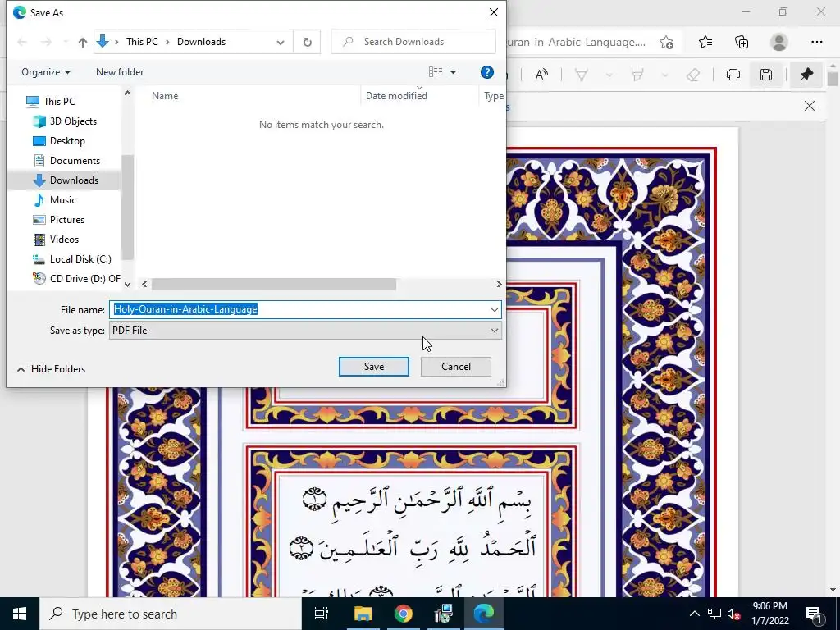Sort by Date modified column
This screenshot has width=840, height=630.
[396, 96]
